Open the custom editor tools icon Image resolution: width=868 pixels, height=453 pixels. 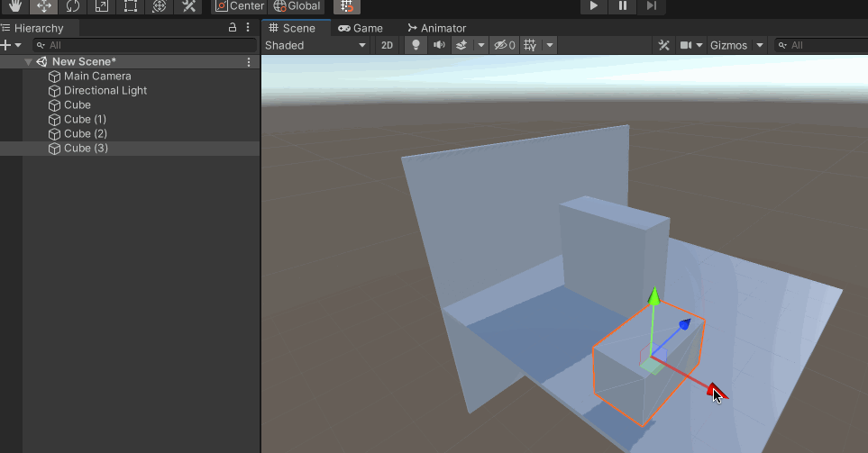pyautogui.click(x=188, y=6)
